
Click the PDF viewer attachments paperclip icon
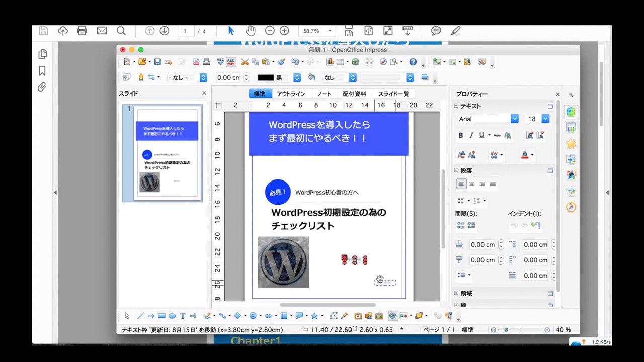[x=42, y=87]
